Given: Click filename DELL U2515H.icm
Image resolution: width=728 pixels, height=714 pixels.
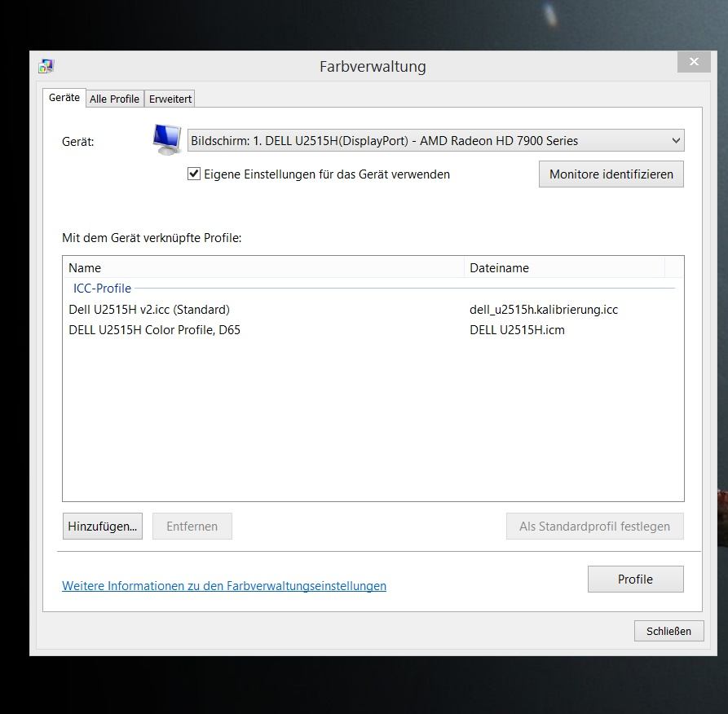Looking at the screenshot, I should pyautogui.click(x=517, y=330).
